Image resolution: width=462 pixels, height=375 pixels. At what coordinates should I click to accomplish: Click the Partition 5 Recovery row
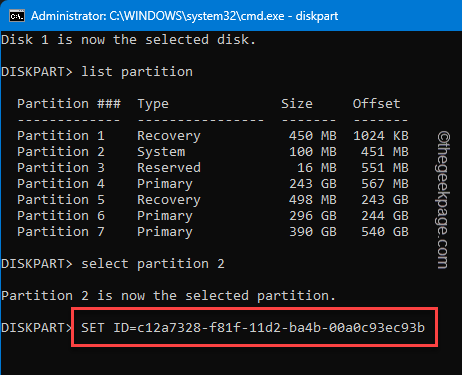point(213,200)
